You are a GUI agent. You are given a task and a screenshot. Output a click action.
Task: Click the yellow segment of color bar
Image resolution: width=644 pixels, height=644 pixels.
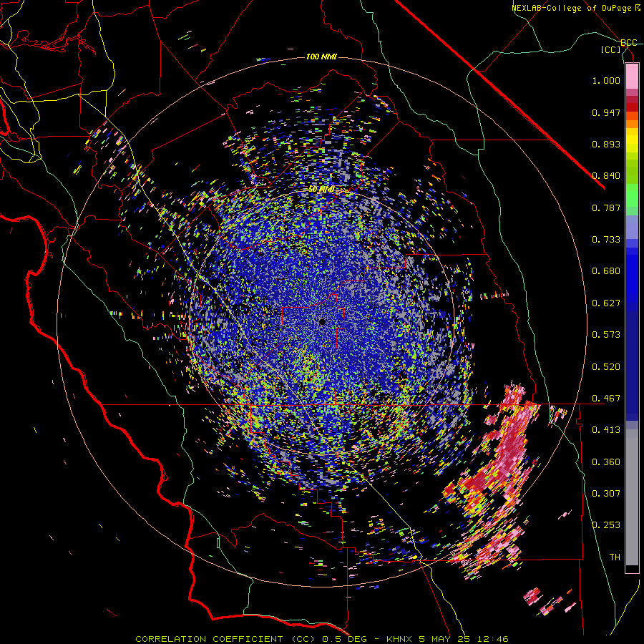click(632, 140)
